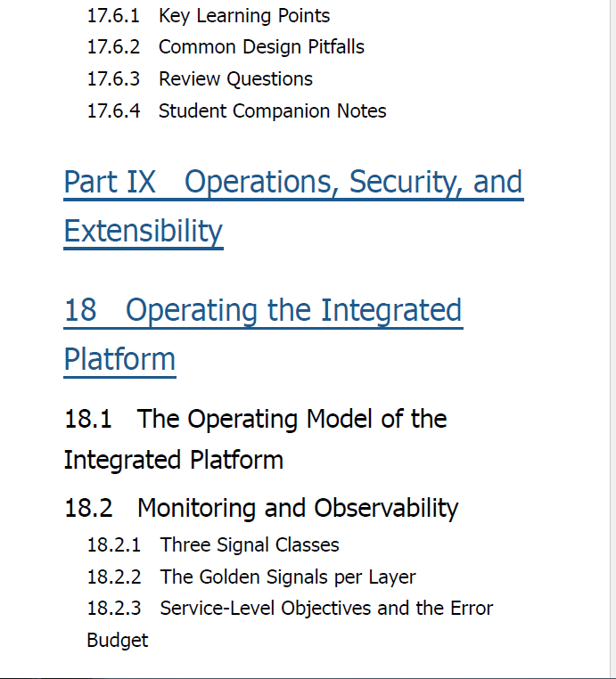Click the word Platform under chapter 18 link
The image size is (616, 679).
[x=119, y=359]
